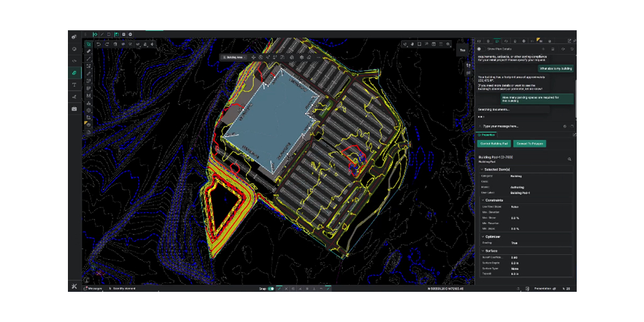Toggle the Show Plan Details switch
Screen dimensions: 644x322
coord(479,48)
